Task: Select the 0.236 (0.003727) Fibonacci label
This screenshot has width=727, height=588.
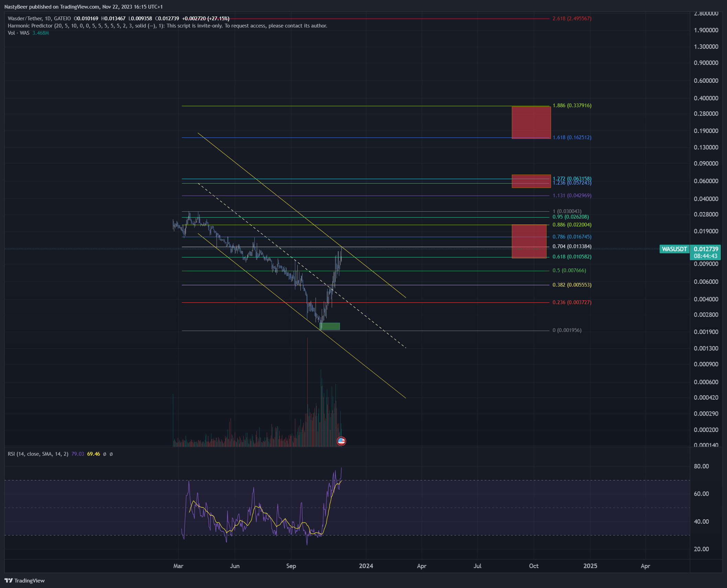Action: (572, 302)
